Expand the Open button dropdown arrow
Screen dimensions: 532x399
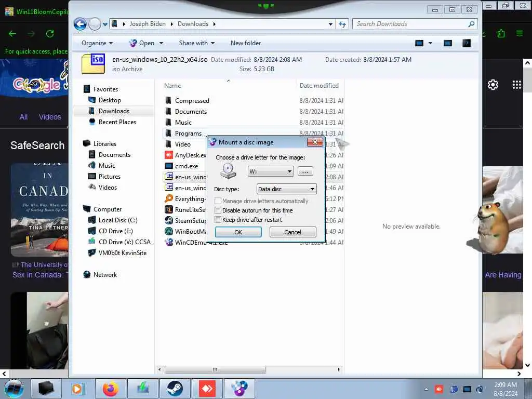[x=161, y=43]
